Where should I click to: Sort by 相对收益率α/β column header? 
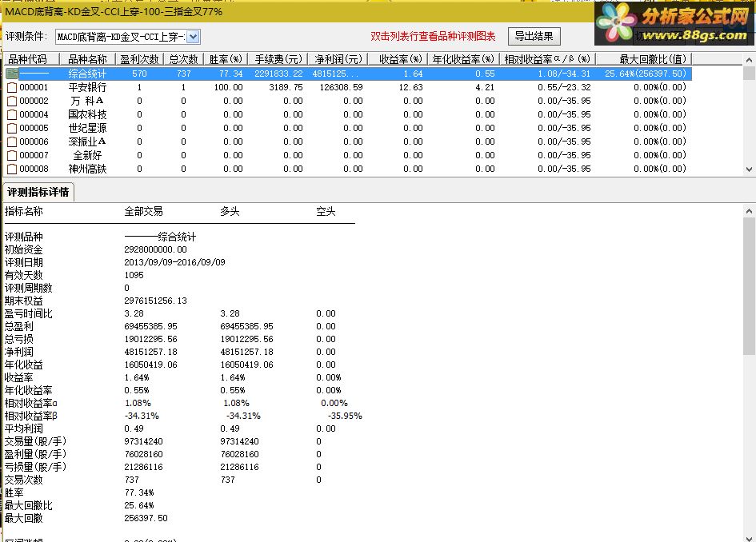click(548, 59)
